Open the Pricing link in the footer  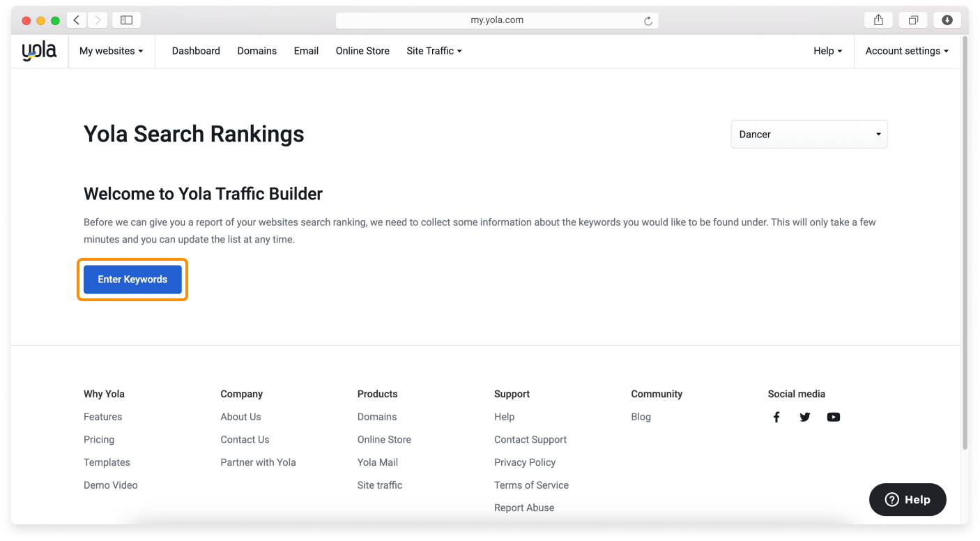[98, 439]
